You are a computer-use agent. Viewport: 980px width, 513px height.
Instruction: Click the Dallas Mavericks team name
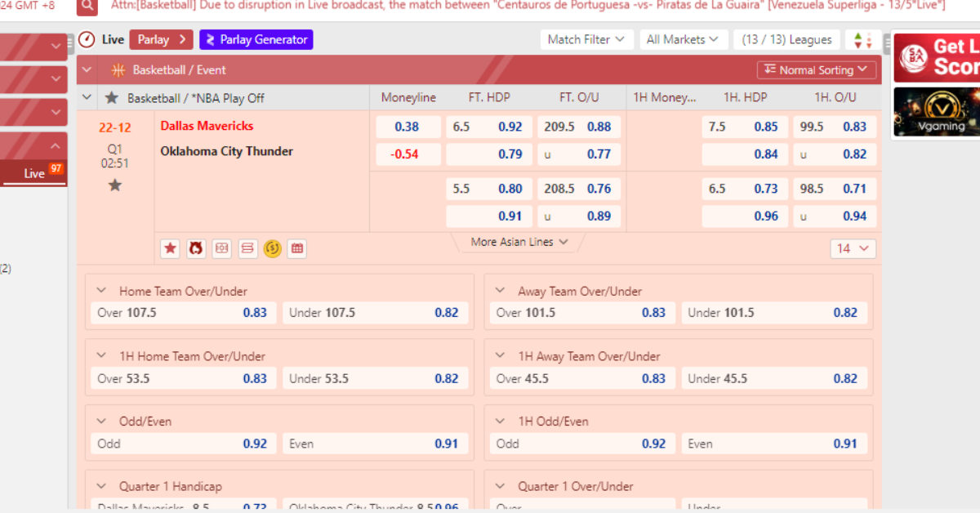point(207,126)
